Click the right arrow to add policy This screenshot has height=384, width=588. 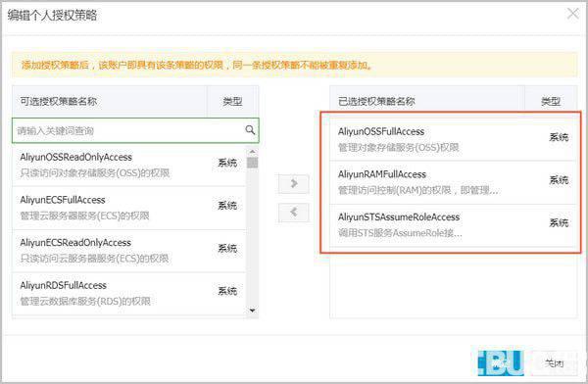point(294,184)
